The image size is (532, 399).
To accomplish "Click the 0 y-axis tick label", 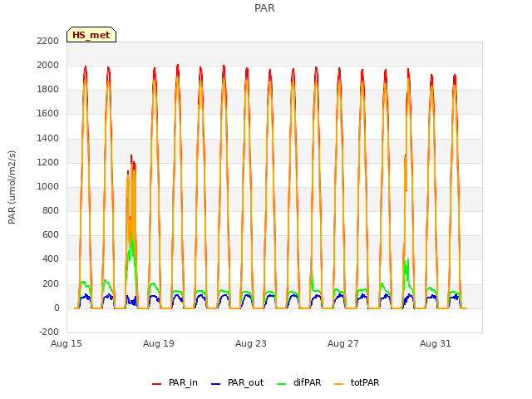I will pos(57,308).
